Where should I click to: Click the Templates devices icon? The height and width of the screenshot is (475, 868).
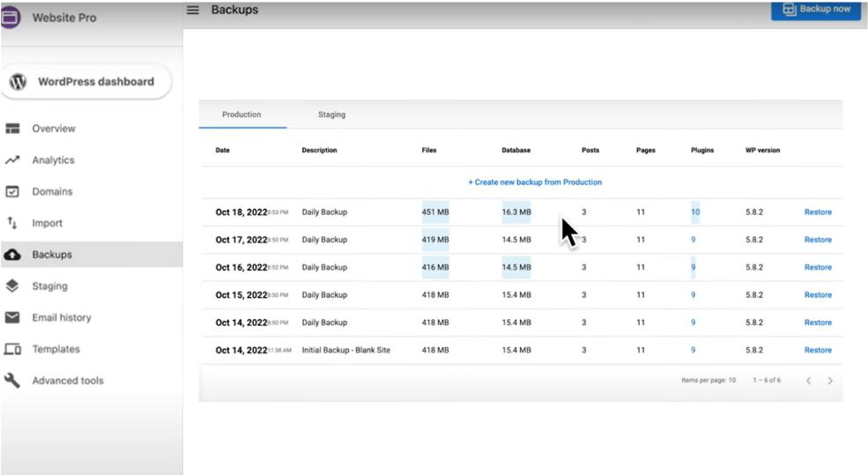click(12, 349)
